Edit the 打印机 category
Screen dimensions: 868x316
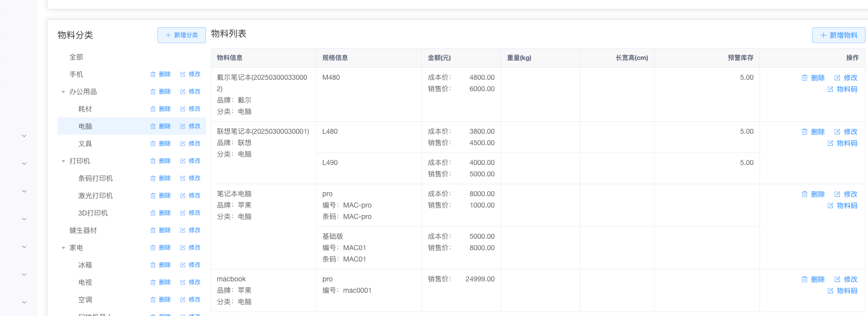coord(190,161)
